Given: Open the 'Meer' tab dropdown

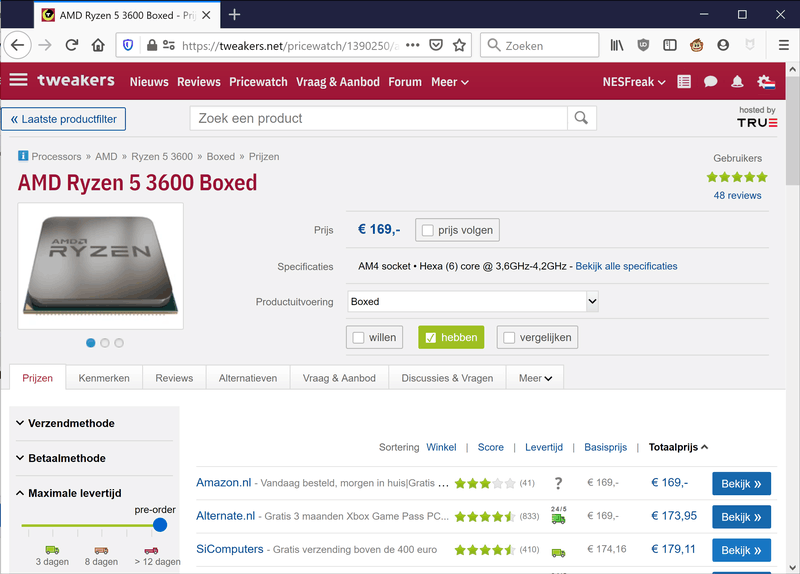Looking at the screenshot, I should point(535,378).
